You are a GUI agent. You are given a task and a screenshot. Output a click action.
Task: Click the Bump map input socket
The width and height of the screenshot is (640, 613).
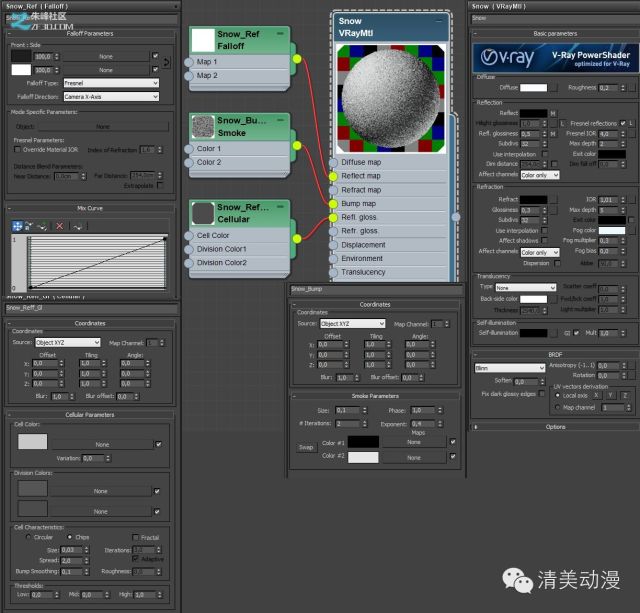(x=333, y=204)
